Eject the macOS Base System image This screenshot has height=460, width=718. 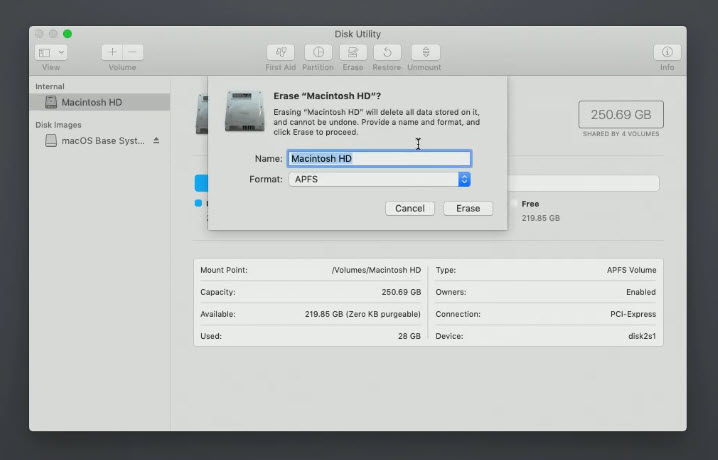(156, 141)
